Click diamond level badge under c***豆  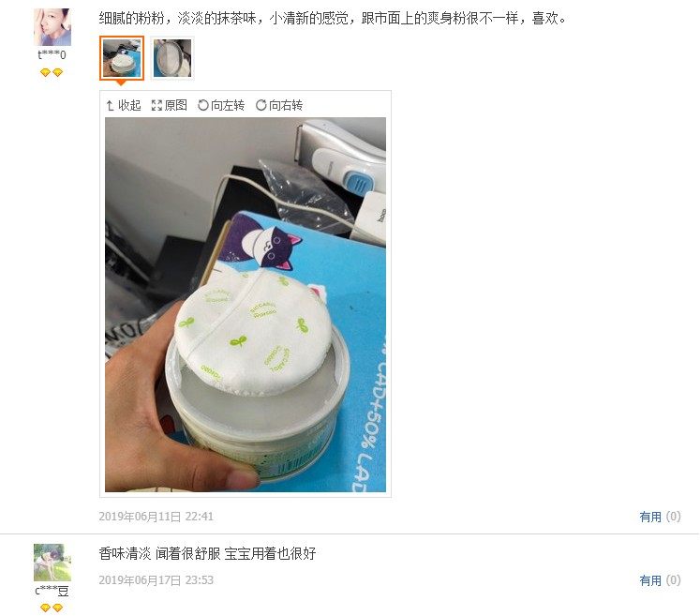click(52, 608)
